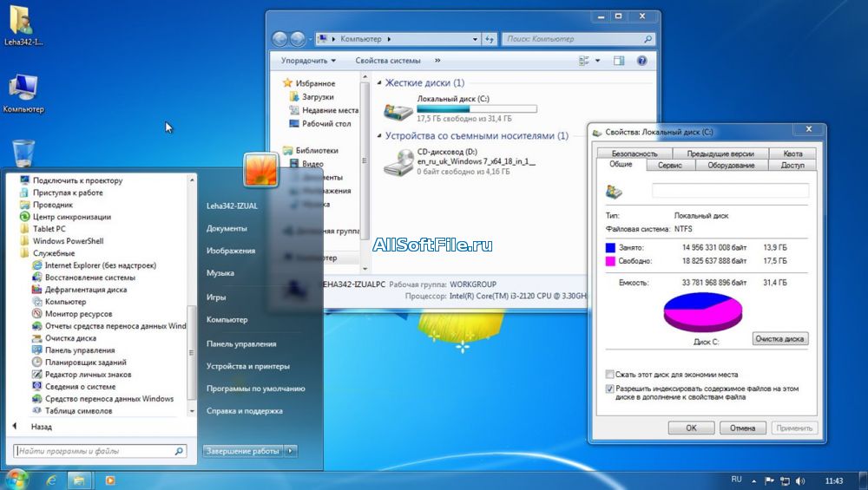Select the Локальный диск (C:) drive icon

pyautogui.click(x=398, y=111)
